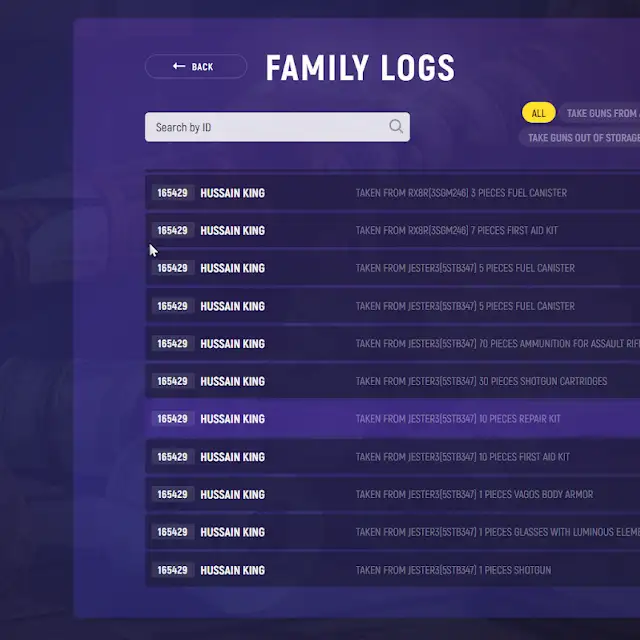The image size is (640, 640).
Task: Select the 7 pieces first aid kit log
Action: 457,231
